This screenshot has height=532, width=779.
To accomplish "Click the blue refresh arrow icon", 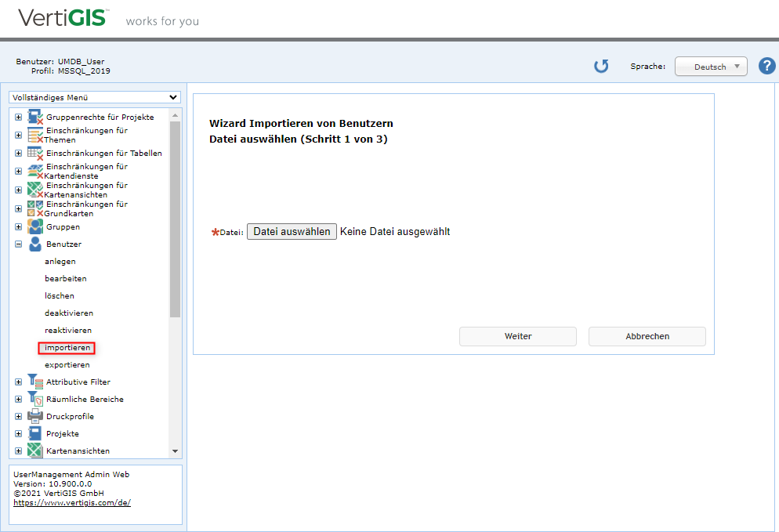I will coord(601,67).
